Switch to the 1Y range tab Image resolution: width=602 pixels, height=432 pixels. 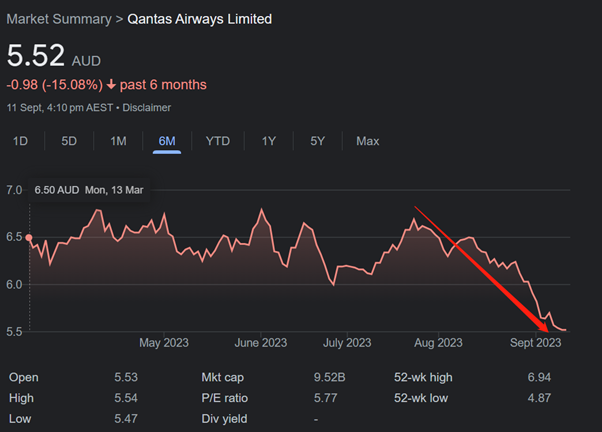click(x=269, y=141)
